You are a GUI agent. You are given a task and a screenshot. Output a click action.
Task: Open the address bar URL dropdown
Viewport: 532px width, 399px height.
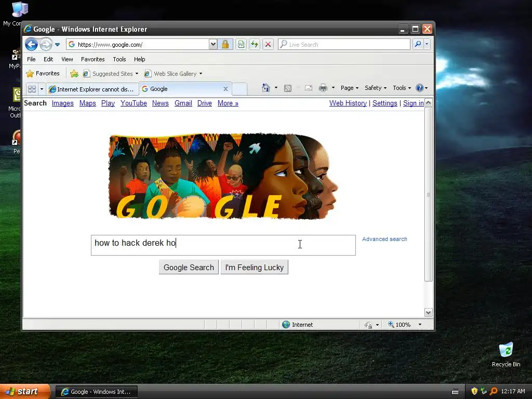[213, 45]
